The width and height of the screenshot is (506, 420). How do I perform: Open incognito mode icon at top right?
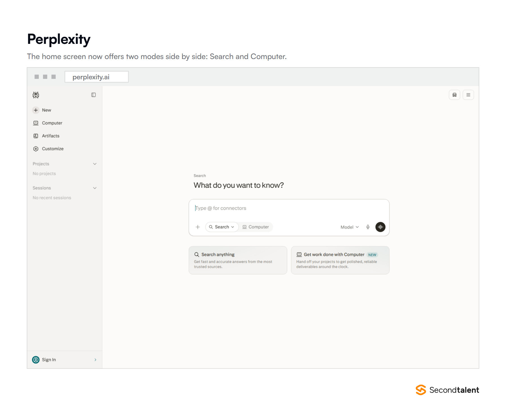pyautogui.click(x=454, y=95)
